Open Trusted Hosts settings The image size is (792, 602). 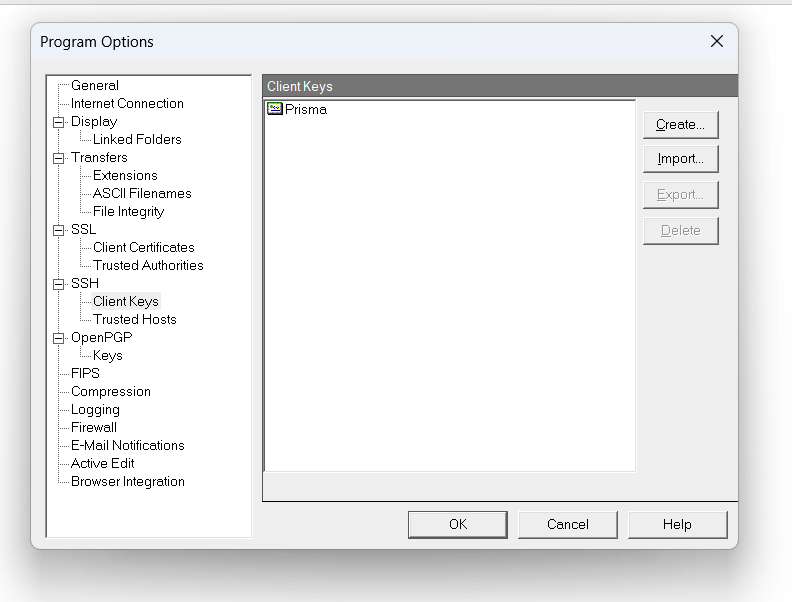(x=134, y=320)
